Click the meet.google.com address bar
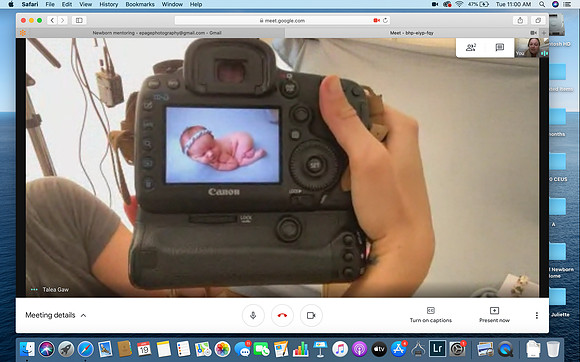 pos(282,21)
